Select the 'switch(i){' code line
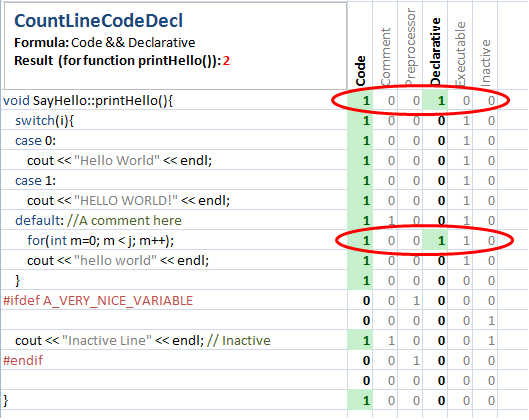Image resolution: width=529 pixels, height=420 pixels. (x=44, y=120)
